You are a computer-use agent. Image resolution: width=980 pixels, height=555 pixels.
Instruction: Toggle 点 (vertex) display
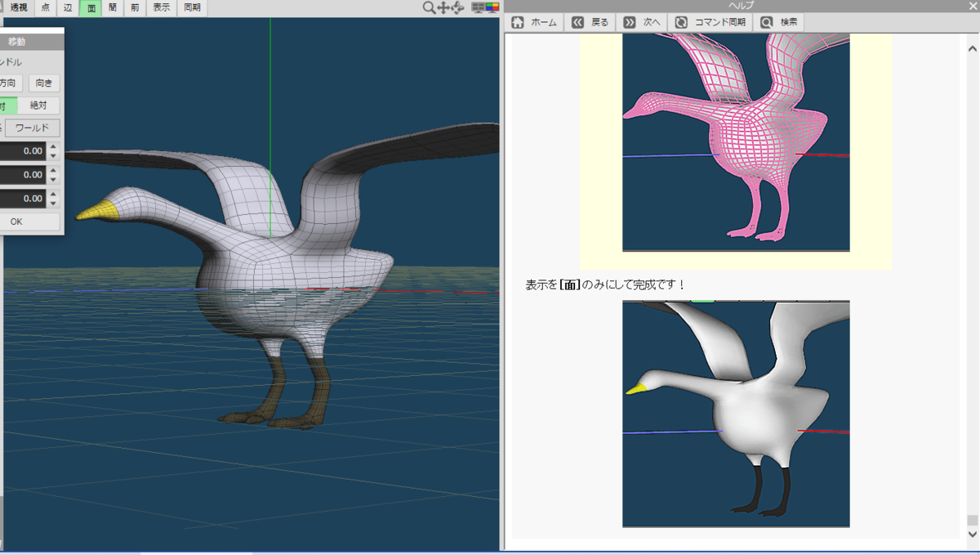click(46, 8)
